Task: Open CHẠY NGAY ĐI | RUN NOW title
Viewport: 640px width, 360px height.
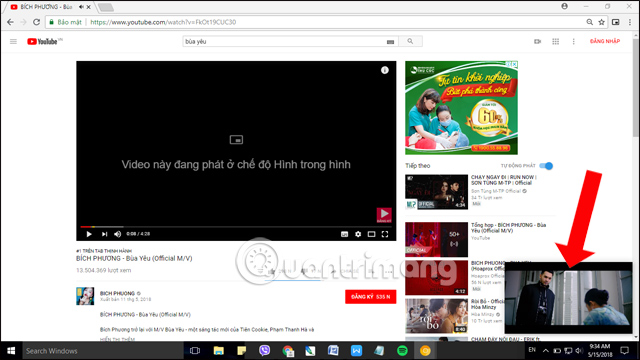Action: coord(504,180)
